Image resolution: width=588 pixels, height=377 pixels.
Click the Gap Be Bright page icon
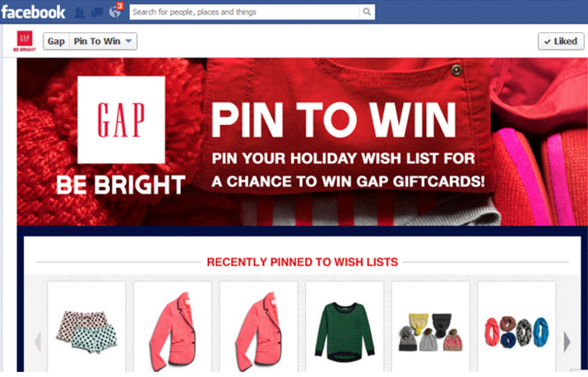tap(25, 41)
